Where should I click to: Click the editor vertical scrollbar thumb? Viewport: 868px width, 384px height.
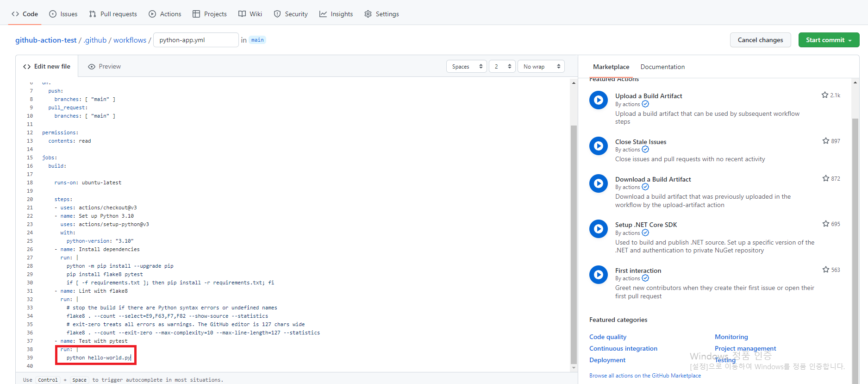click(574, 245)
